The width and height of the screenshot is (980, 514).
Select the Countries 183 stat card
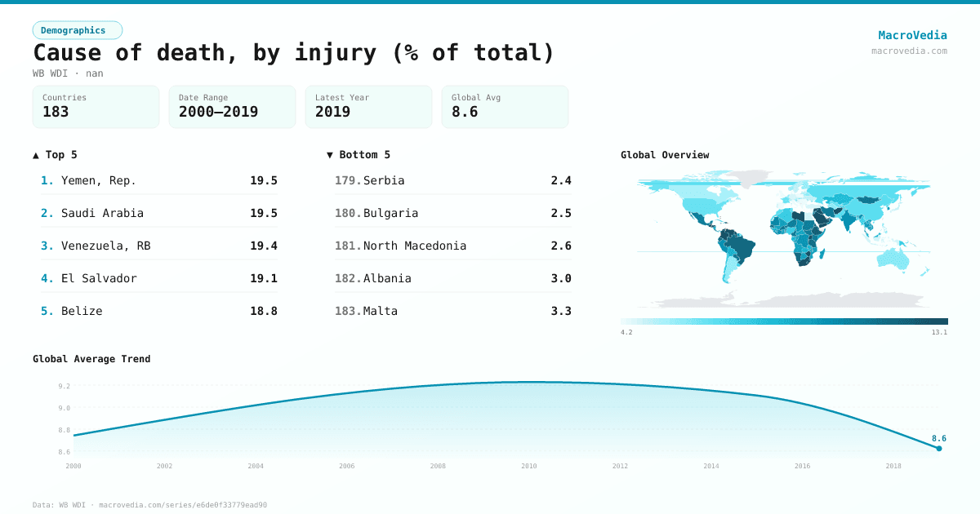pos(96,107)
